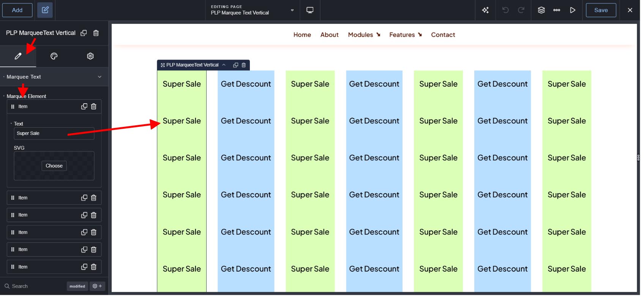Screen dimensions: 644x297
Task: Redo the last change
Action: 521,10
